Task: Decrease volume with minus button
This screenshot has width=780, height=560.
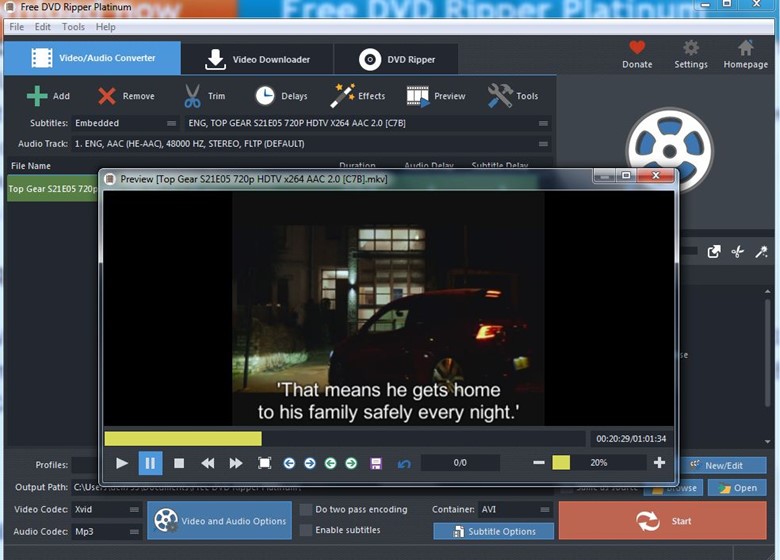Action: point(539,463)
